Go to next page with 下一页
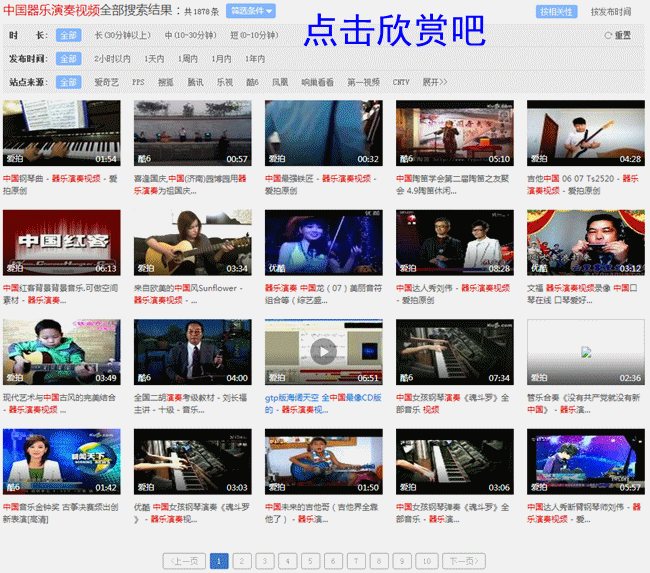This screenshot has width=650, height=573. tap(462, 561)
